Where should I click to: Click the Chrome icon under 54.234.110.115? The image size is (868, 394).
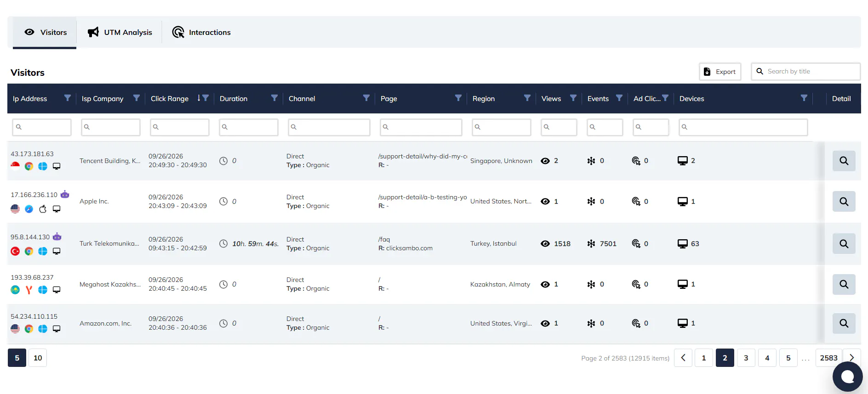(29, 329)
